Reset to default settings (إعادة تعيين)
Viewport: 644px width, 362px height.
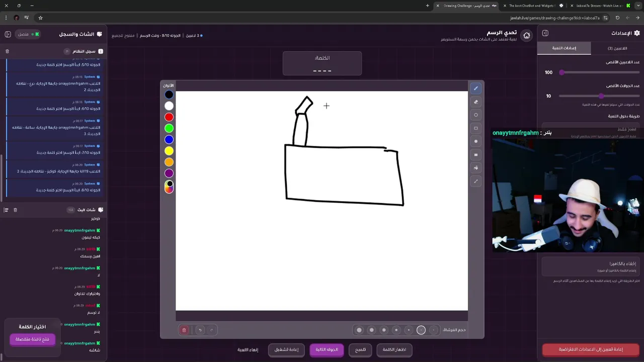point(591,349)
